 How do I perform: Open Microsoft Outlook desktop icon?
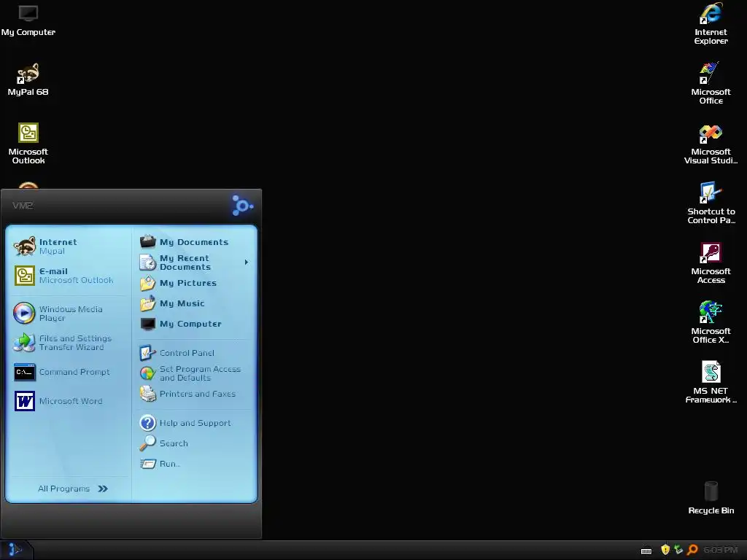click(x=28, y=144)
